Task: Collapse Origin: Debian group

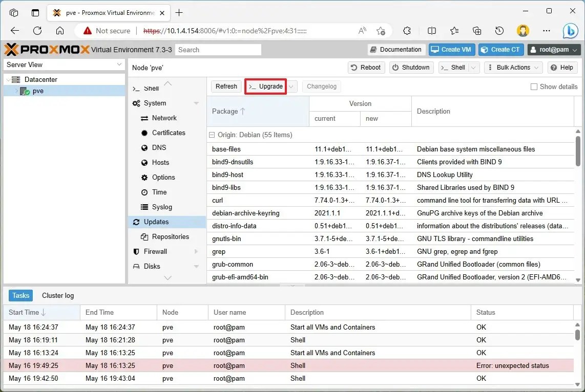Action: click(212, 135)
